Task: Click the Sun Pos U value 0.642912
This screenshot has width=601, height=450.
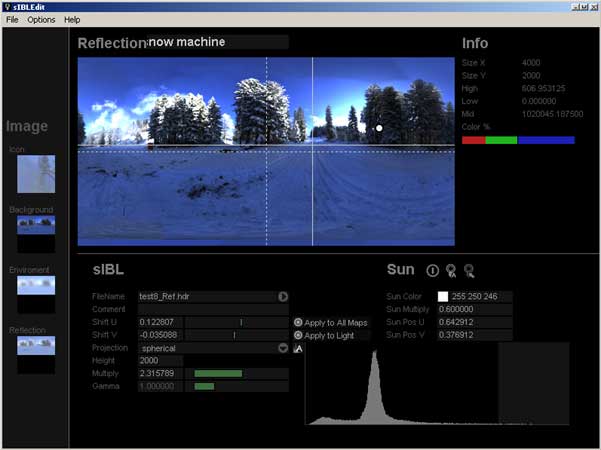Action: pyautogui.click(x=475, y=322)
